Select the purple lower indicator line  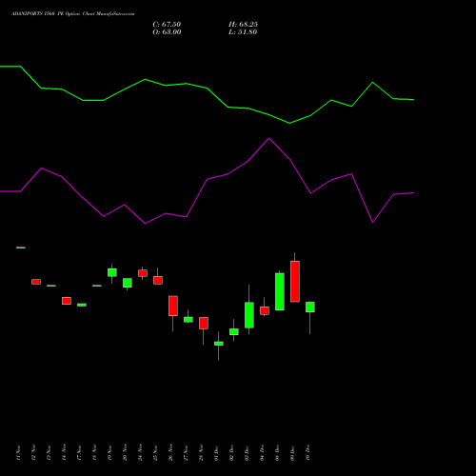coord(207,181)
